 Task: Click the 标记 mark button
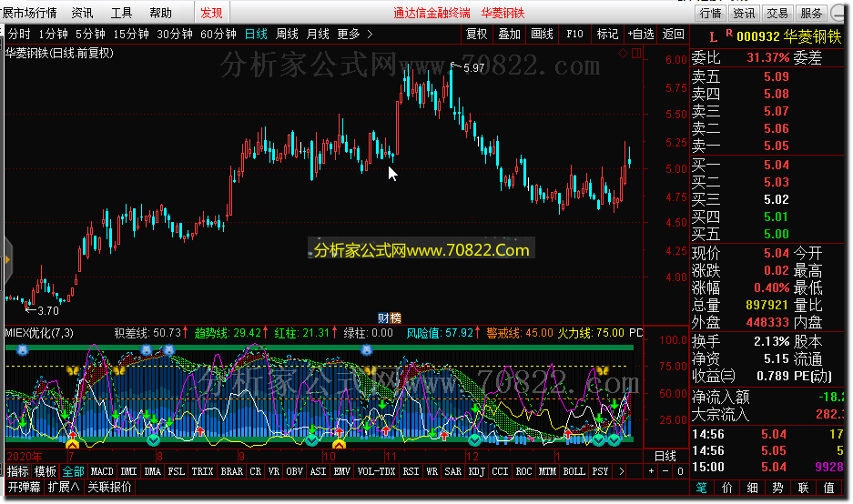click(607, 35)
